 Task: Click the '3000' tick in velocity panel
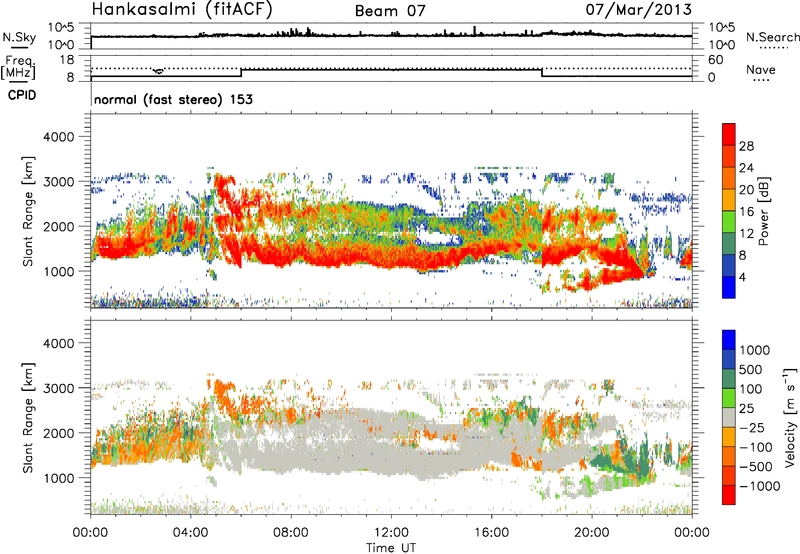pyautogui.click(x=59, y=388)
